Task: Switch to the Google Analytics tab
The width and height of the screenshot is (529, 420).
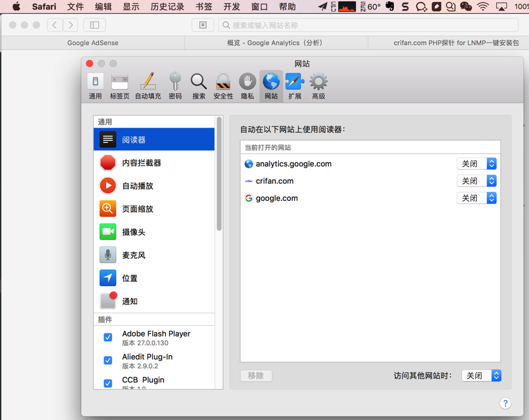Action: pos(276,43)
